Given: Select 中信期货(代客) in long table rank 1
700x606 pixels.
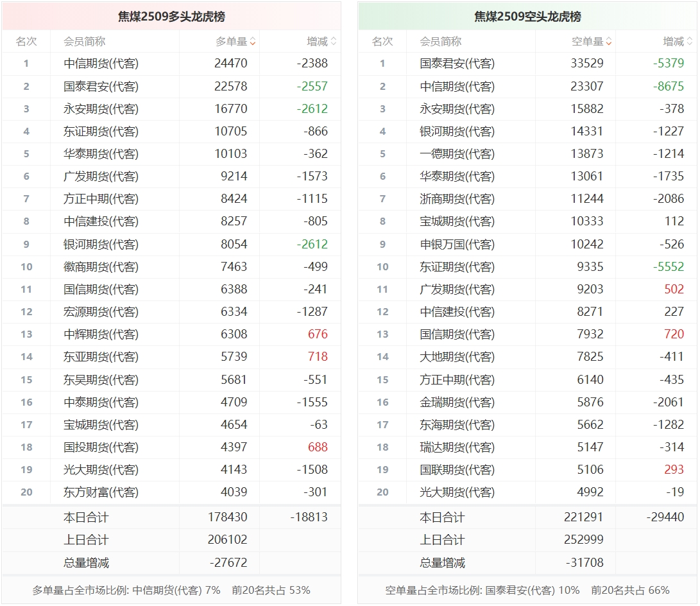Looking at the screenshot, I should (101, 64).
